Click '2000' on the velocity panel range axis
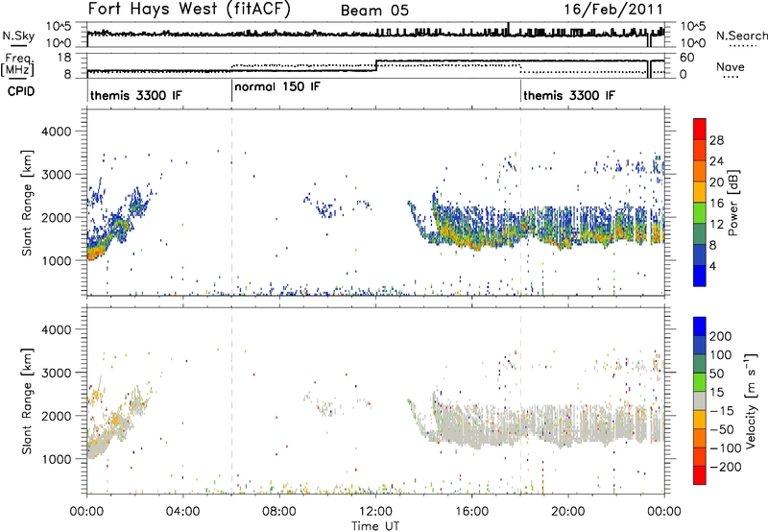The width and height of the screenshot is (768, 532). (x=56, y=416)
